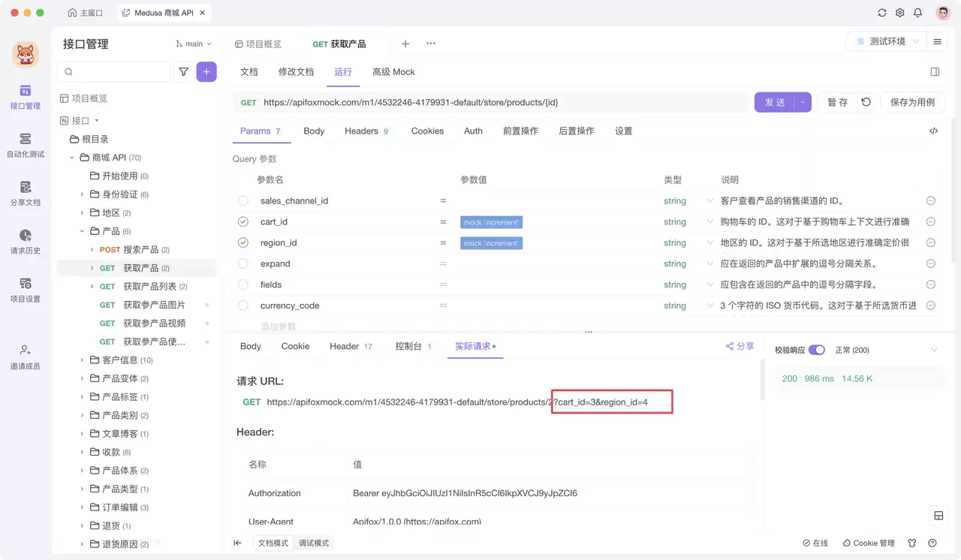The height and width of the screenshot is (560, 961).
Task: Open 自动化测试 in the sidebar
Action: click(26, 145)
